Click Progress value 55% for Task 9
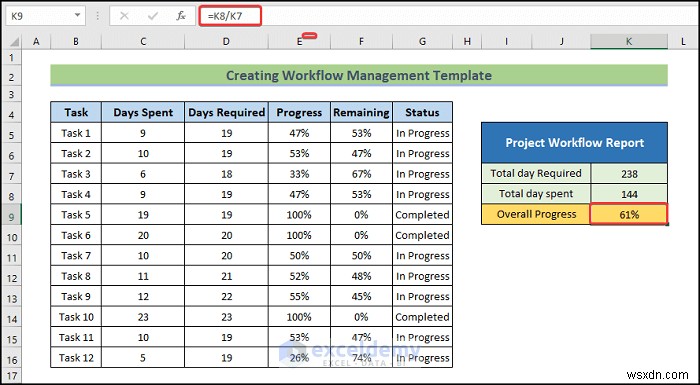Image resolution: width=700 pixels, height=385 pixels. (299, 296)
